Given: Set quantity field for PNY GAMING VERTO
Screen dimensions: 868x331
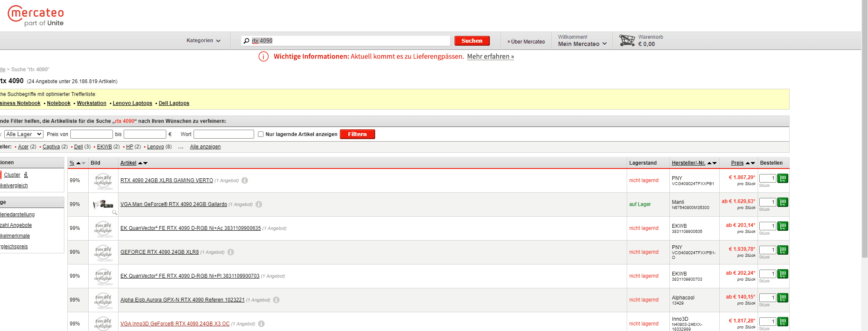Looking at the screenshot, I should [x=767, y=178].
